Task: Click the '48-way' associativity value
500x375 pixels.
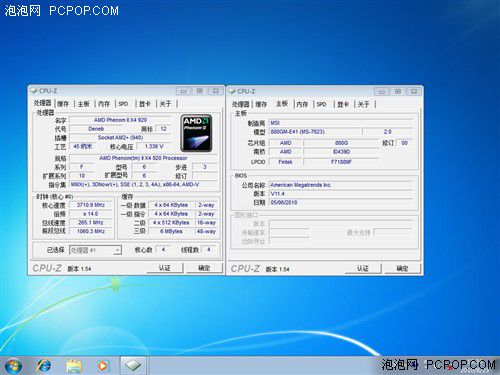Action: coord(206,231)
